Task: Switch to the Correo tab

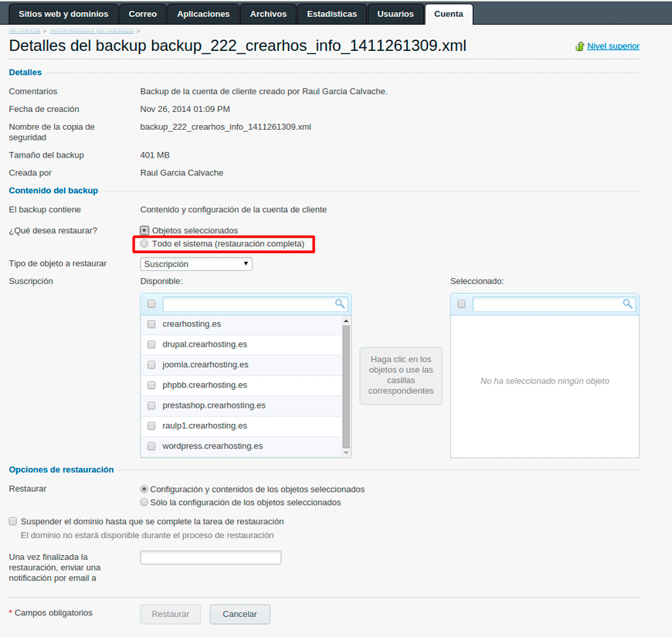Action: (x=142, y=14)
